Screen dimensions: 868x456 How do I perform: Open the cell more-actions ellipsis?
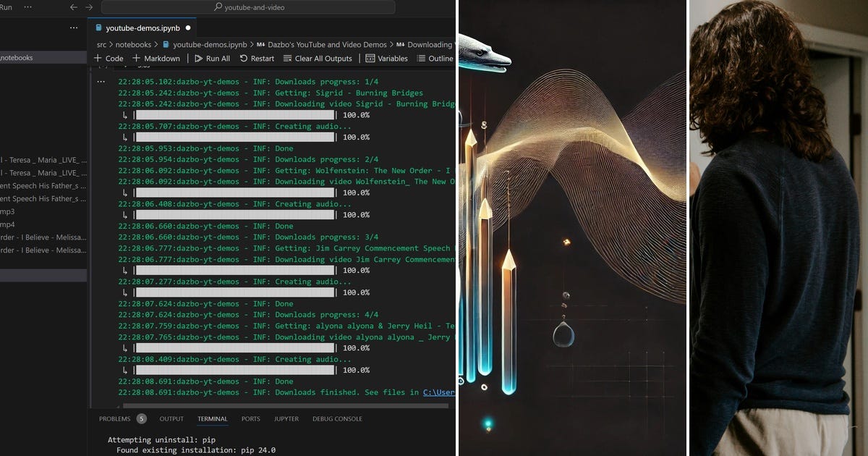click(101, 81)
